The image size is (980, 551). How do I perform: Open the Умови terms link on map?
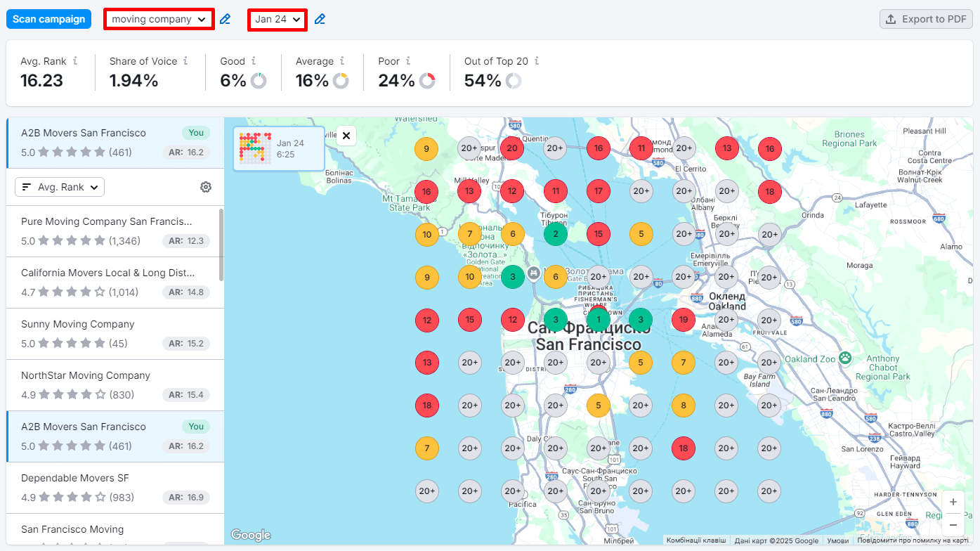tap(837, 540)
